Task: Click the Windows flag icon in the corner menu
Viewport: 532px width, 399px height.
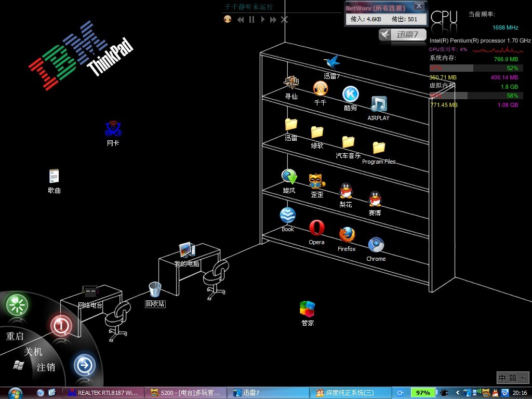Action: tap(18, 365)
